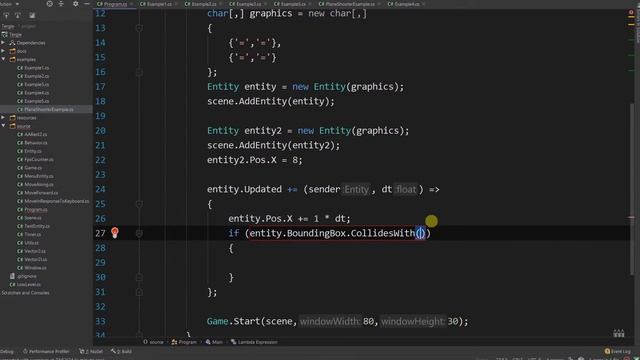This screenshot has width=640, height=360.
Task: Toggle fold marker at line 27
Action: pos(139,233)
